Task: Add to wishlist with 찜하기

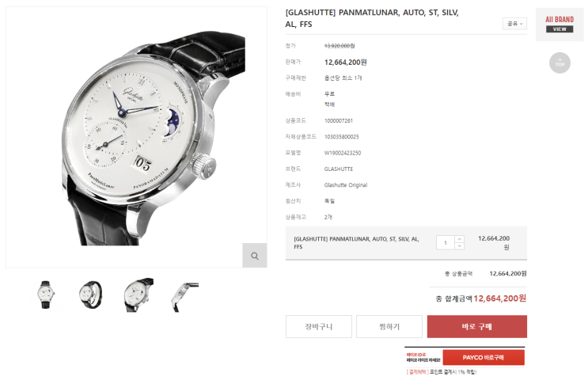Action: 389,327
